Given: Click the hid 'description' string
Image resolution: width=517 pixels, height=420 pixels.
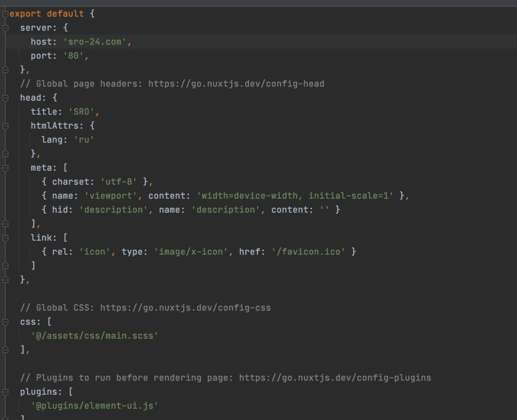Looking at the screenshot, I should 113,210.
